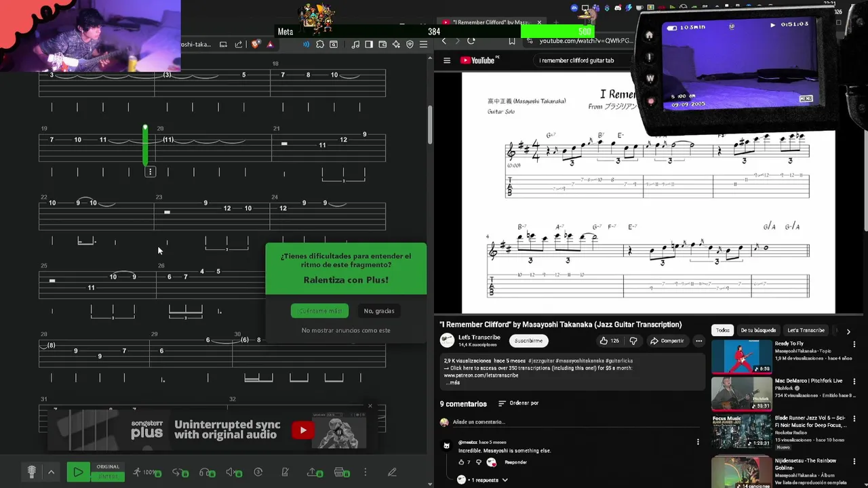Select the De tu búsqueda chip
Image resolution: width=868 pixels, height=488 pixels.
click(758, 330)
